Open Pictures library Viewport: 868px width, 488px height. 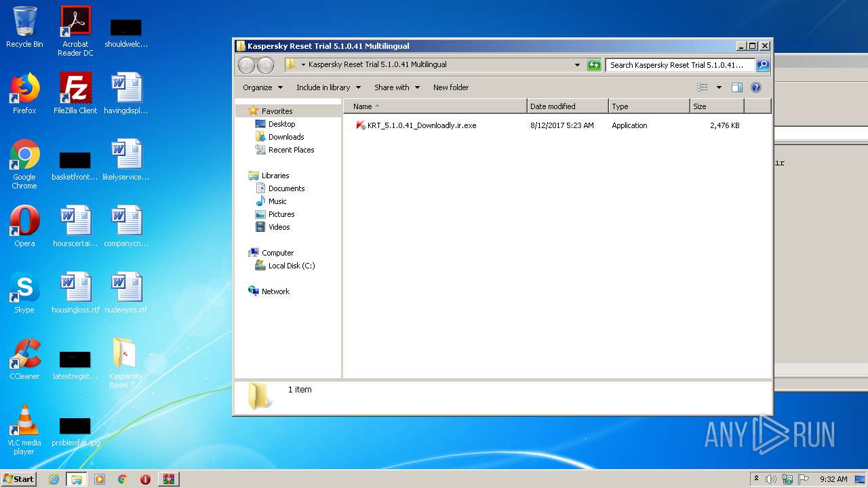[x=281, y=214]
